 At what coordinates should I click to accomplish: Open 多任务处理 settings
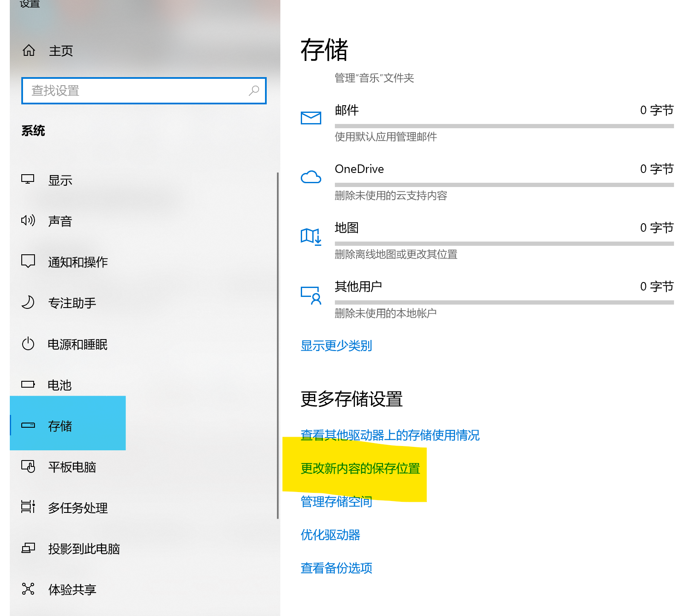(x=78, y=508)
